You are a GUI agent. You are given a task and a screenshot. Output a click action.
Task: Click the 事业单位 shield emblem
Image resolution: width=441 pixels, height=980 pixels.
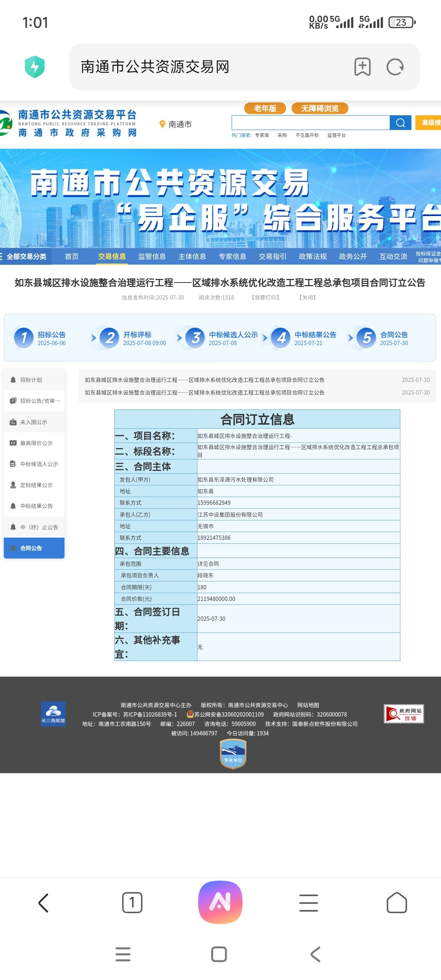(233, 754)
